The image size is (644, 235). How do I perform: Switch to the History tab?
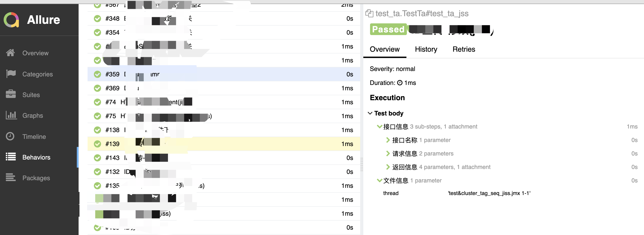pos(426,49)
